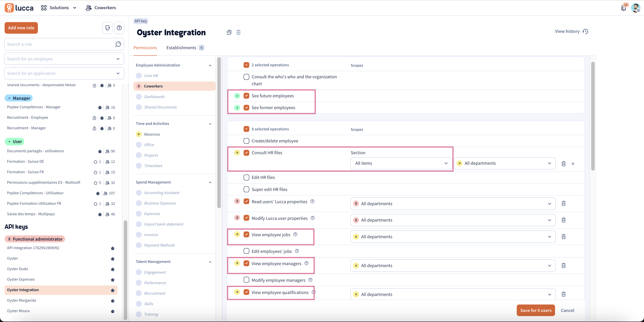Collapse the Spend Management section
This screenshot has width=644, height=322.
click(210, 182)
